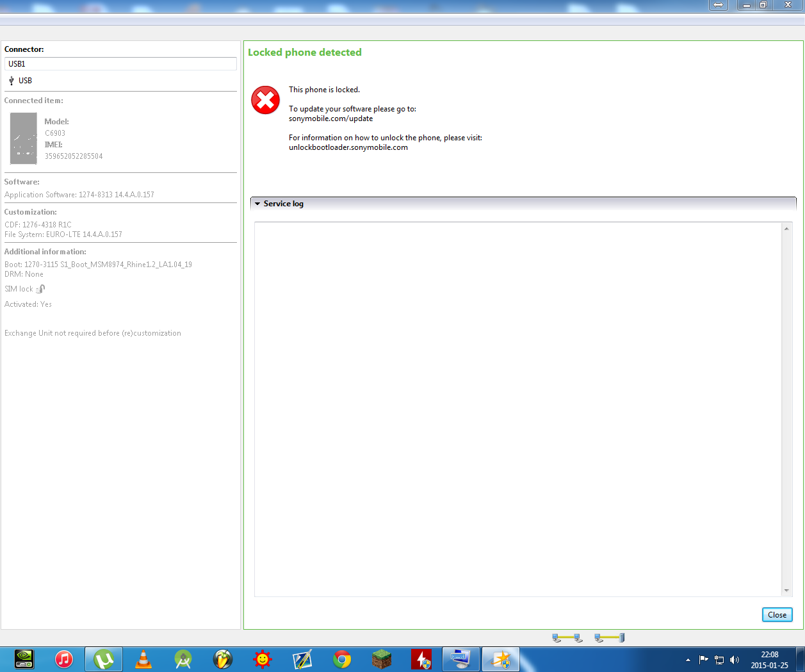Click the 'Locked phone detected' heading
This screenshot has width=805, height=672.
(x=305, y=53)
